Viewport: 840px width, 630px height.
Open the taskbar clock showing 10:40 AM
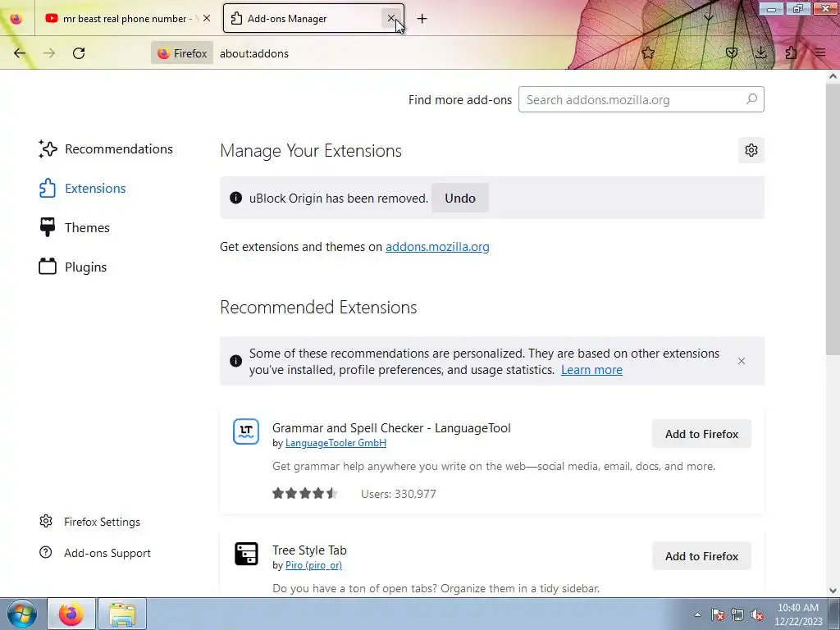point(798,614)
